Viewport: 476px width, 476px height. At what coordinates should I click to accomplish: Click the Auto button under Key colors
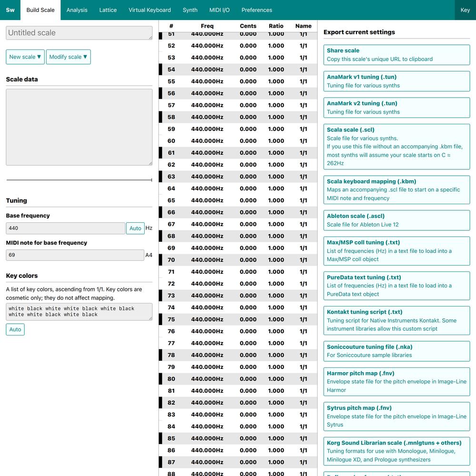(x=15, y=329)
